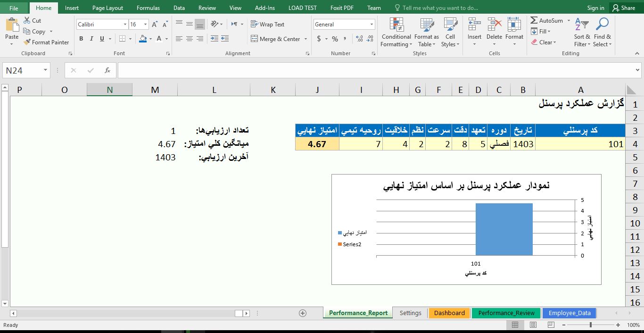Toggle Underline formatting
644x333 pixels.
pyautogui.click(x=102, y=39)
